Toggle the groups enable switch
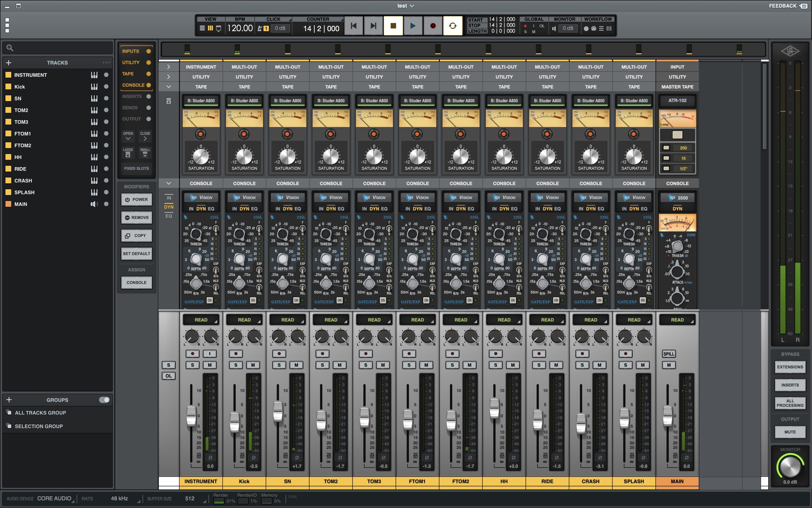This screenshot has width=812, height=508. (x=104, y=400)
